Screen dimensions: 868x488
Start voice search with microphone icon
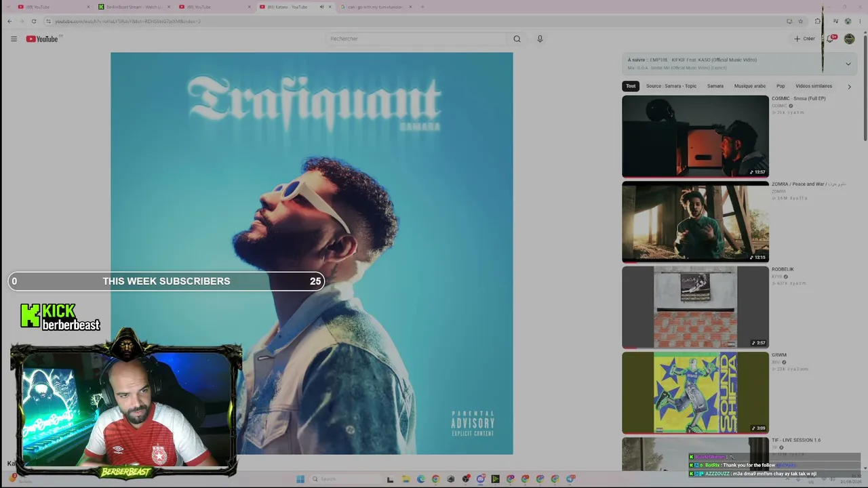coord(540,39)
